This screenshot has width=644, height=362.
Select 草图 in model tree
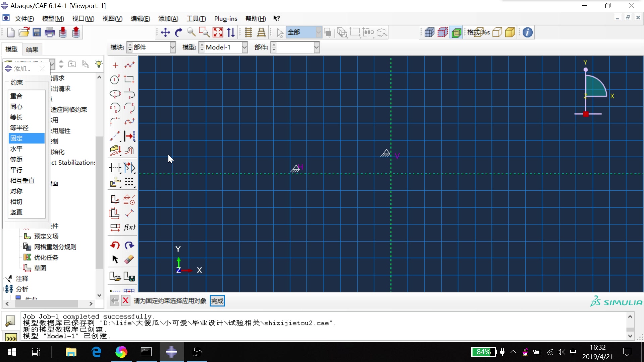(40, 268)
